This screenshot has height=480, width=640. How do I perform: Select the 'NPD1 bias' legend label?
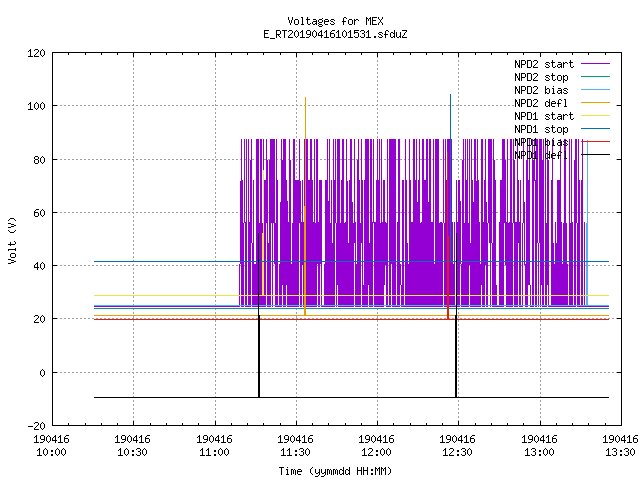click(x=541, y=142)
